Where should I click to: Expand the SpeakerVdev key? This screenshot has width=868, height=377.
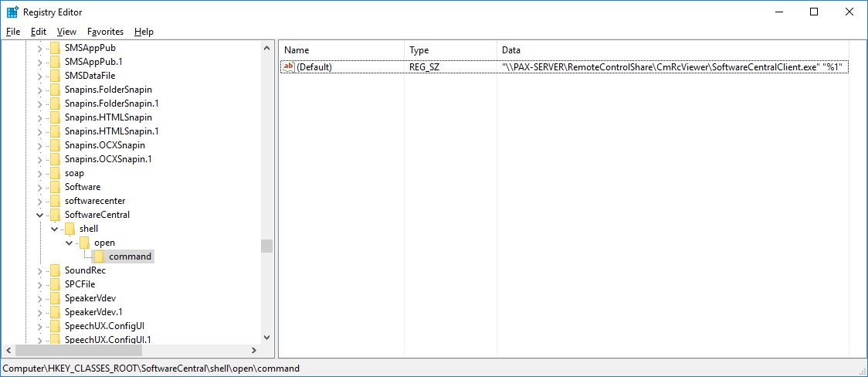[x=40, y=298]
